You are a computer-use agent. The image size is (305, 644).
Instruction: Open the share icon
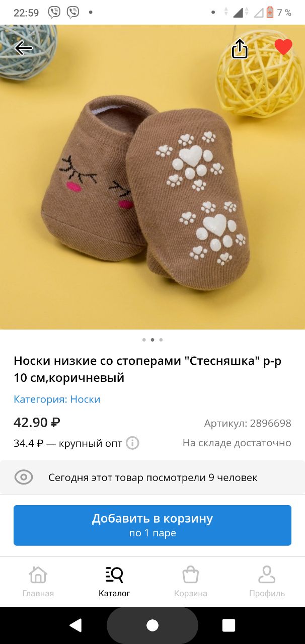click(x=240, y=48)
